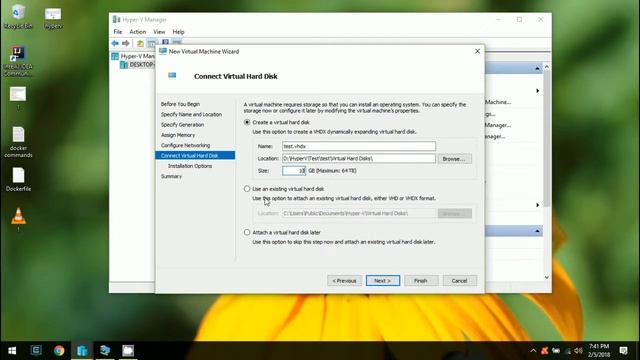The height and width of the screenshot is (360, 640).
Task: Go to Installation Options step
Action: [190, 166]
